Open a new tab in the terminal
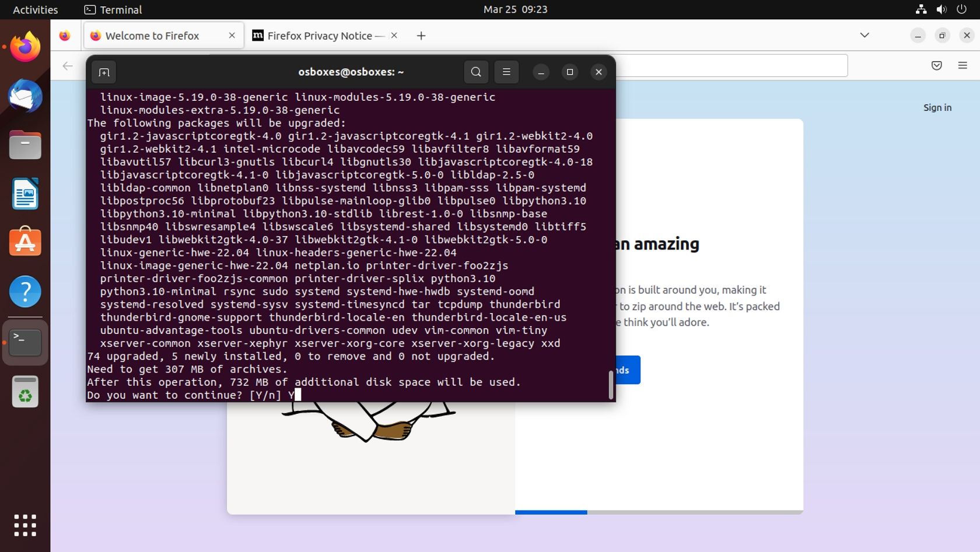Image resolution: width=980 pixels, height=552 pixels. pos(104,72)
